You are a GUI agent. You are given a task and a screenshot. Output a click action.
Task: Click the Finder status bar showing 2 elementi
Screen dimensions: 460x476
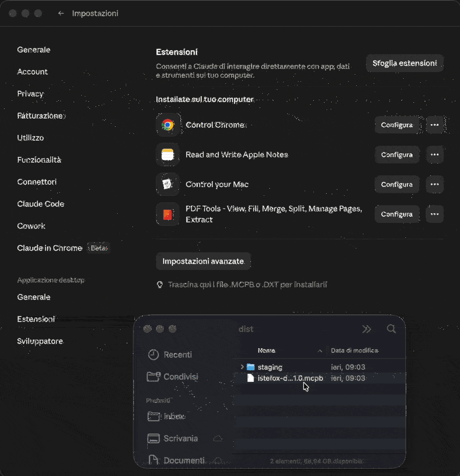pyautogui.click(x=316, y=461)
